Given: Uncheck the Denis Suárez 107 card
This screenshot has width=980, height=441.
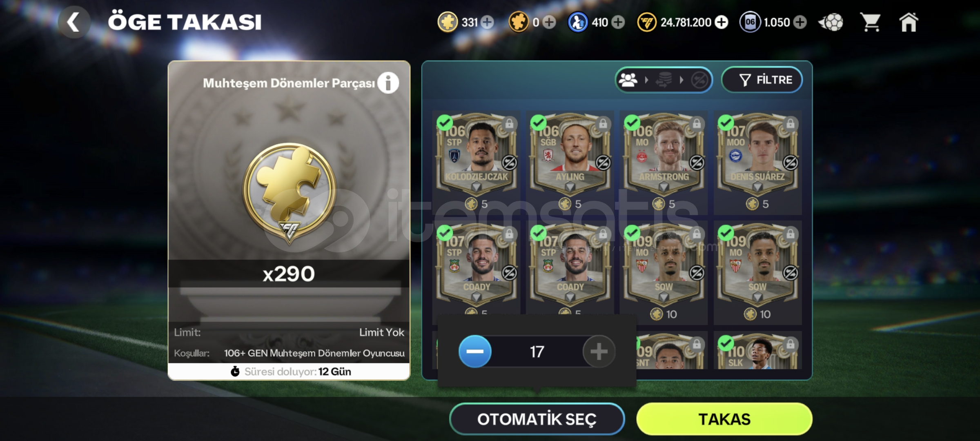Looking at the screenshot, I should [x=726, y=122].
